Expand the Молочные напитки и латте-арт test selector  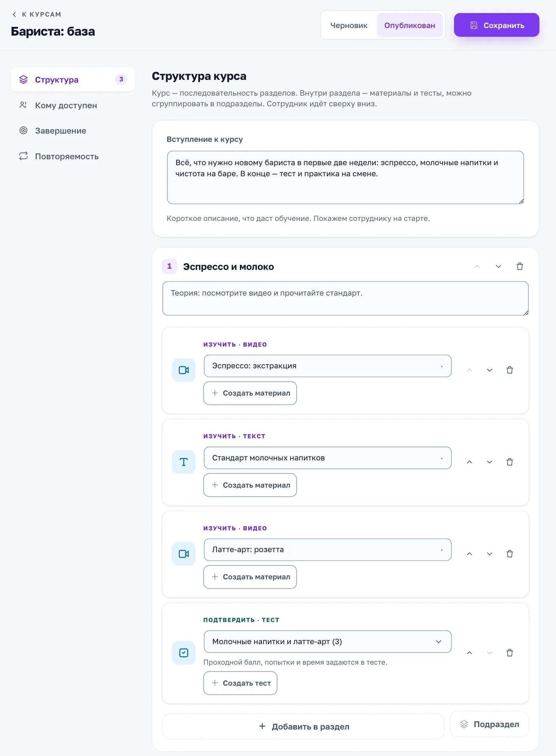[x=328, y=642]
